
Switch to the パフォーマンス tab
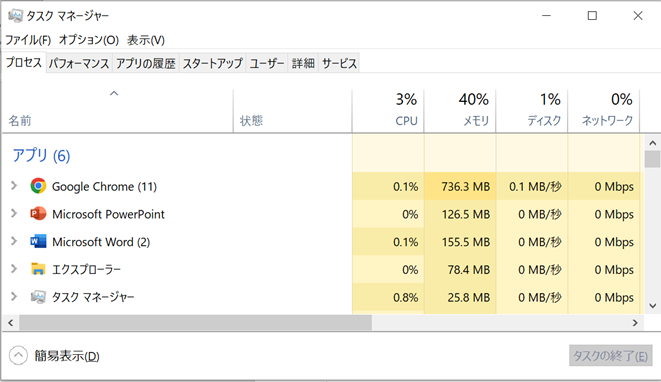tap(79, 63)
